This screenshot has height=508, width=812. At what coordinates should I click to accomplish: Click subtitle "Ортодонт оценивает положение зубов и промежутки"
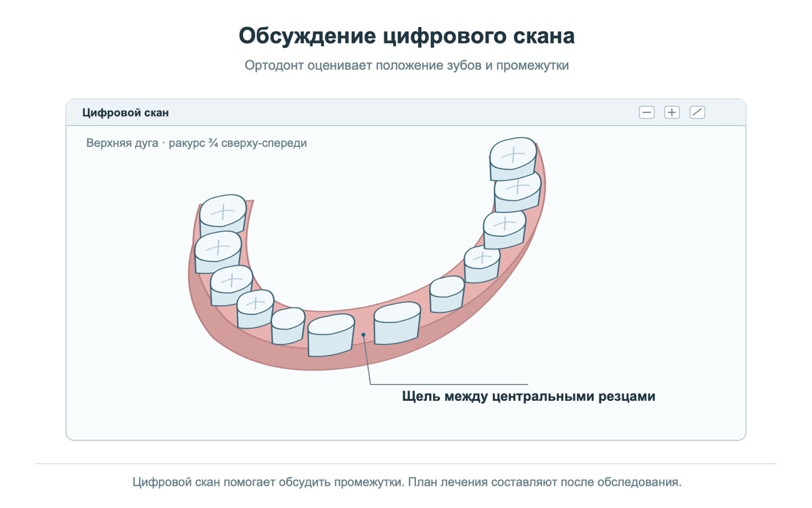click(407, 66)
